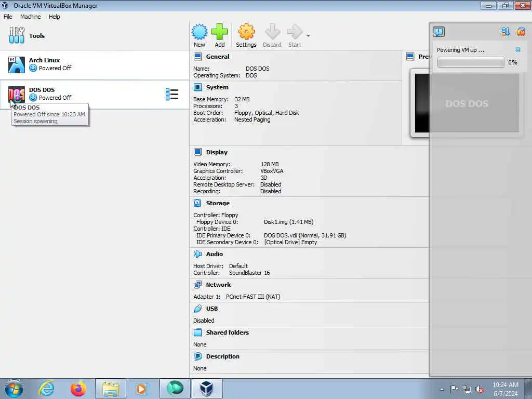532x399 pixels.
Task: Launch Firefox from the taskbar
Action: (x=78, y=389)
